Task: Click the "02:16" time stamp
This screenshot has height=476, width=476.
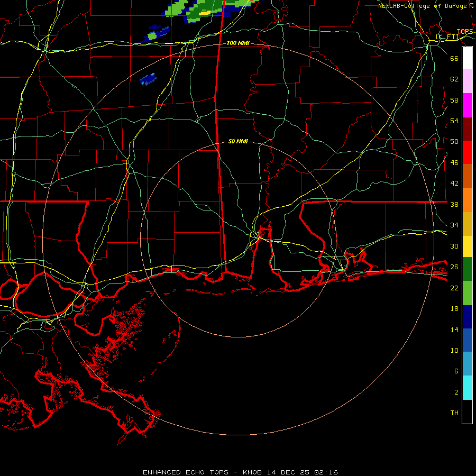Action: pos(326,472)
